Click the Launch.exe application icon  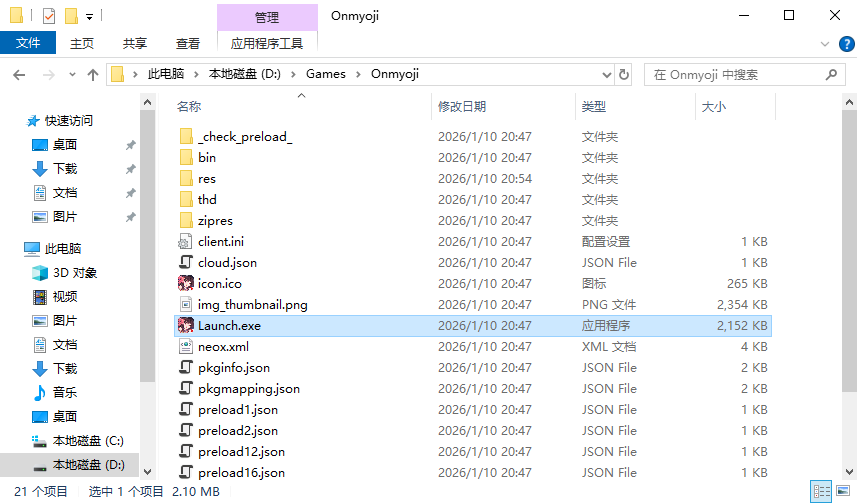(x=186, y=326)
